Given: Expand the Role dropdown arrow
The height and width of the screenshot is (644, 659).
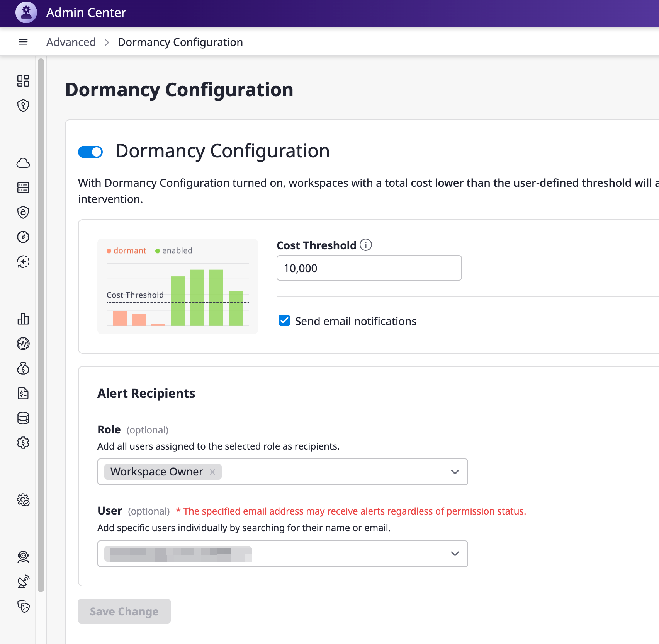Looking at the screenshot, I should tap(455, 472).
